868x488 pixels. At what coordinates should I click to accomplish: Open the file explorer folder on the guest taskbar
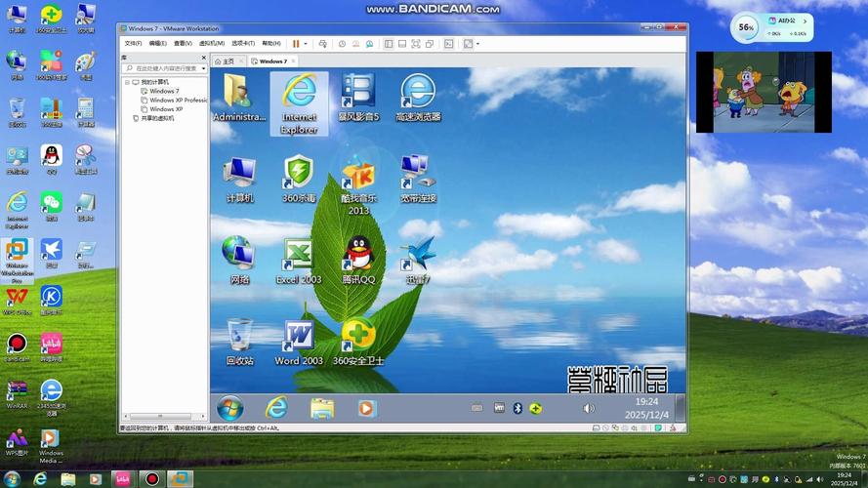click(x=321, y=409)
